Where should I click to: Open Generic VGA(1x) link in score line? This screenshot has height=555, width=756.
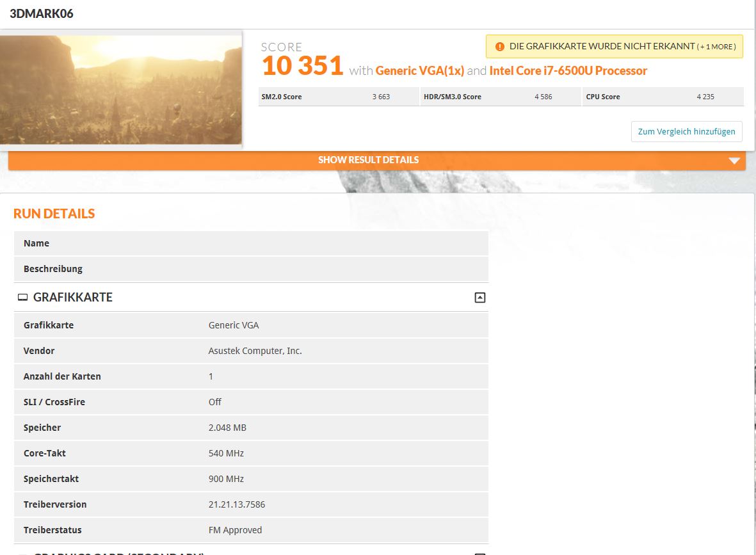[x=419, y=71]
